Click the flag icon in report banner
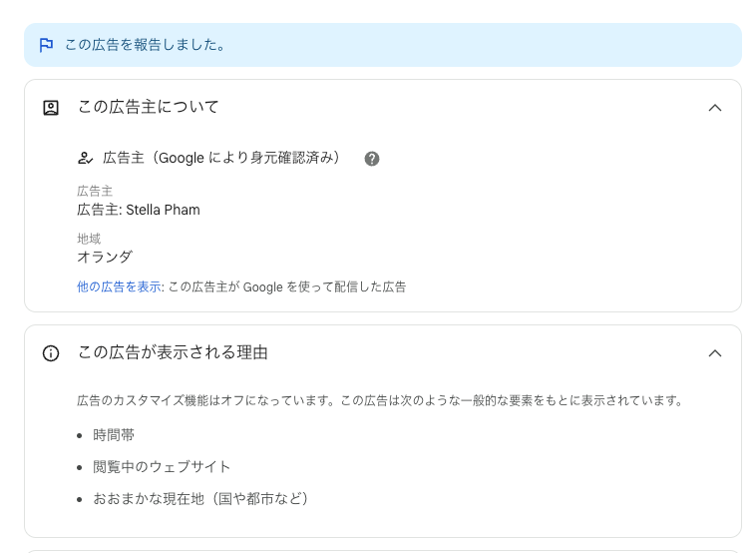 coord(46,45)
